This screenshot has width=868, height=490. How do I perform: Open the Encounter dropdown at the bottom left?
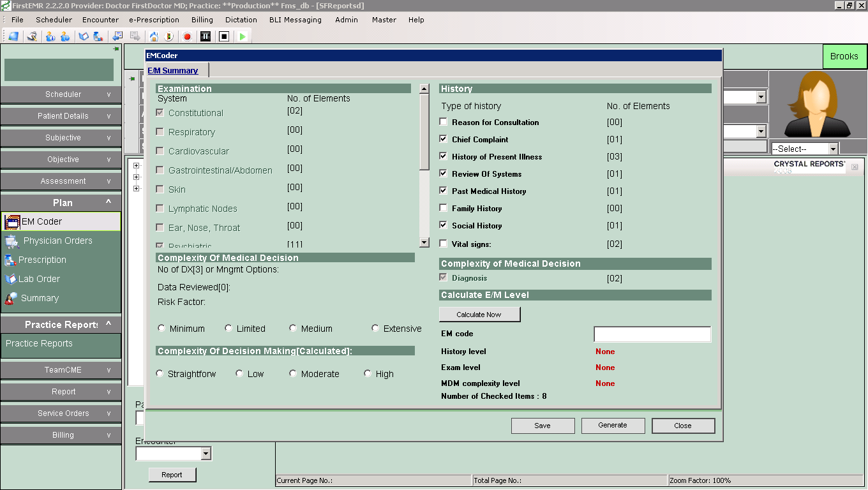tap(207, 453)
